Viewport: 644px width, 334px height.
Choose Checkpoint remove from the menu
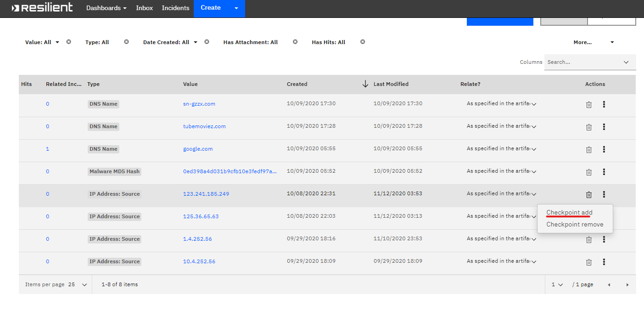point(575,225)
